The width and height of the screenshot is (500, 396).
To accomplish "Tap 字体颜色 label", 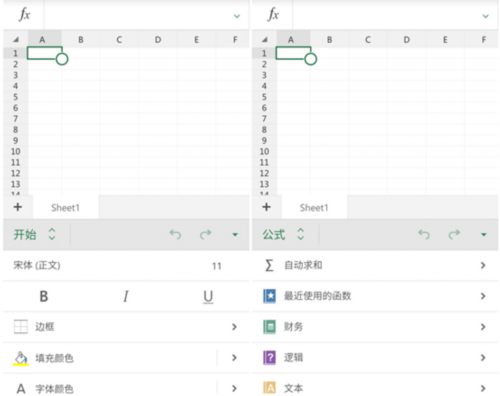I will tap(54, 389).
